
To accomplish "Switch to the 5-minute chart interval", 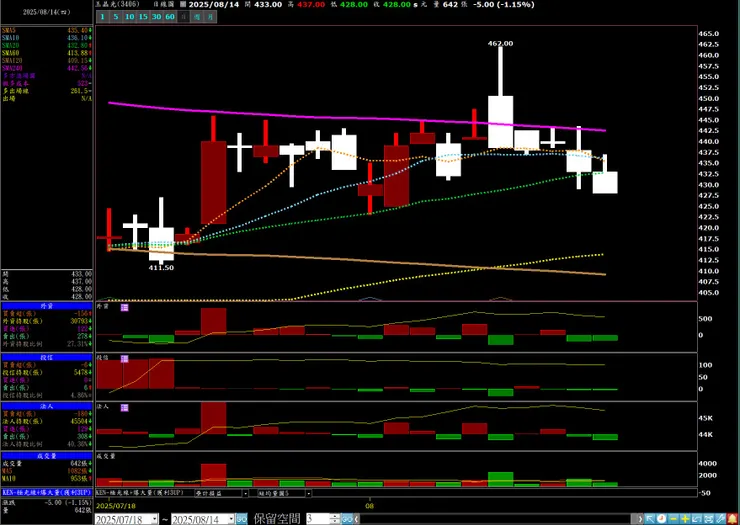I will pyautogui.click(x=116, y=17).
